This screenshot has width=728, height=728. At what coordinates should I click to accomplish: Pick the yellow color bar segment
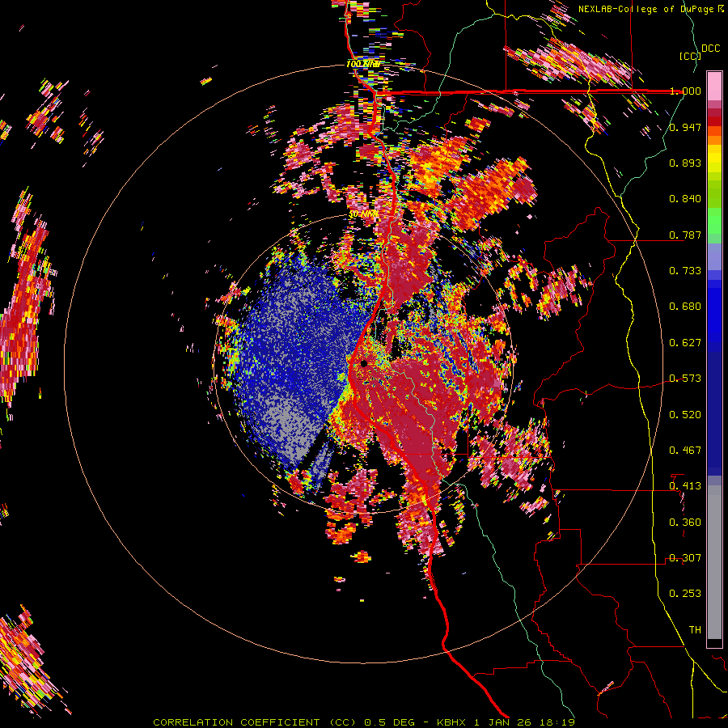(714, 159)
